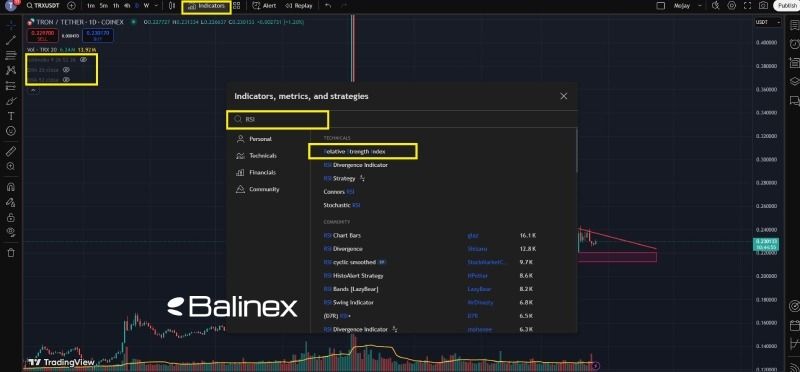Open the Fibonacci retracement tools
800x372 pixels.
click(x=11, y=55)
